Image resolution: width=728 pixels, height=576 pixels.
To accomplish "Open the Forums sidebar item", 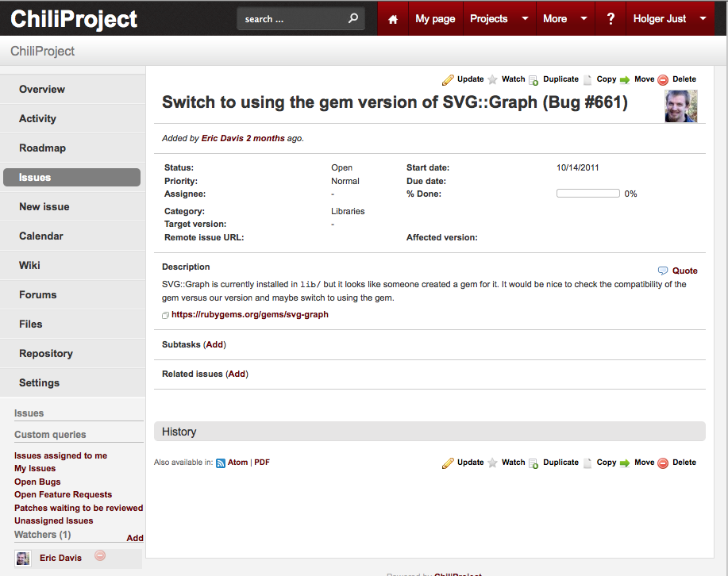I will pos(73,294).
